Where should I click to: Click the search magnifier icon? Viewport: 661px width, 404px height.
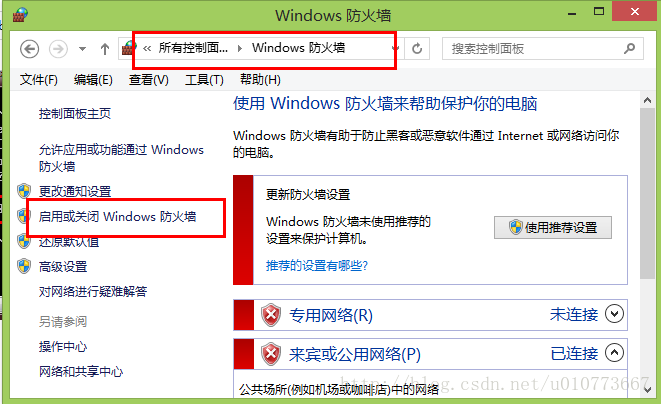629,48
